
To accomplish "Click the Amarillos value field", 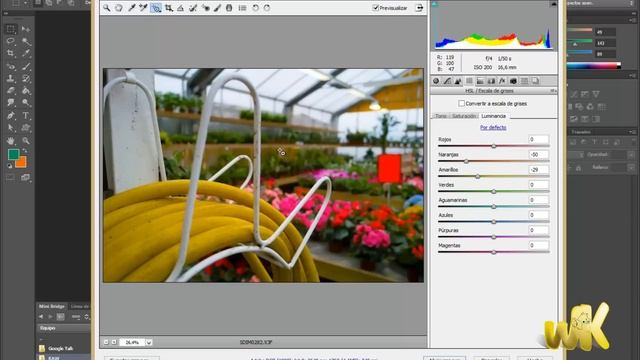I will click(538, 170).
